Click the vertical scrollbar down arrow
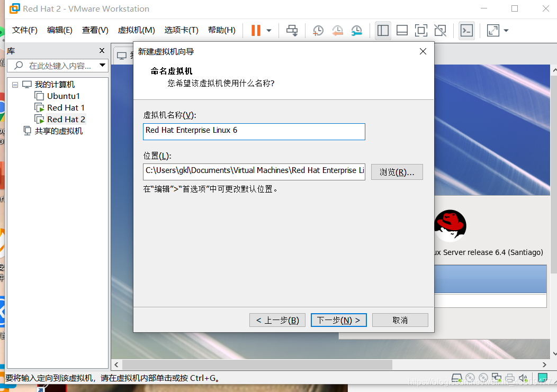 (x=554, y=354)
